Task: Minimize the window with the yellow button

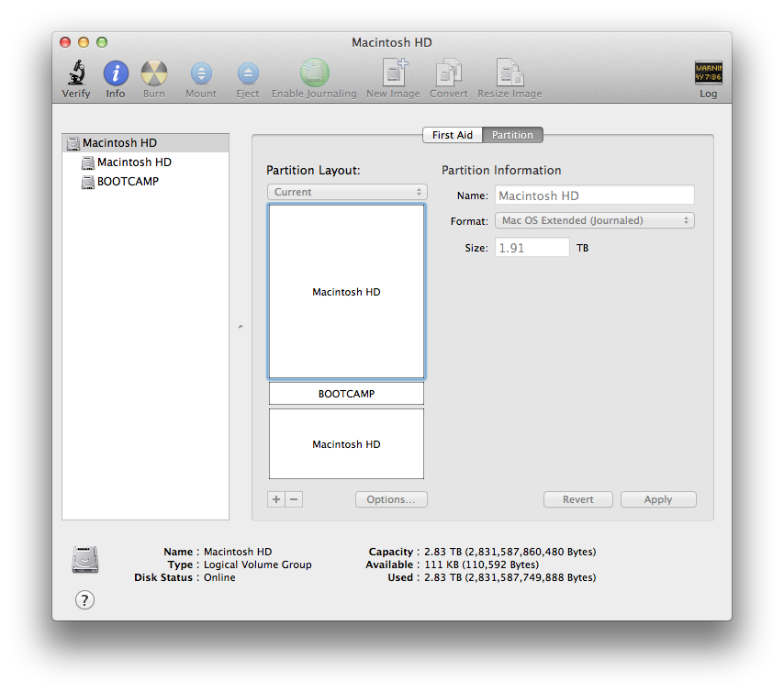Action: [x=84, y=42]
